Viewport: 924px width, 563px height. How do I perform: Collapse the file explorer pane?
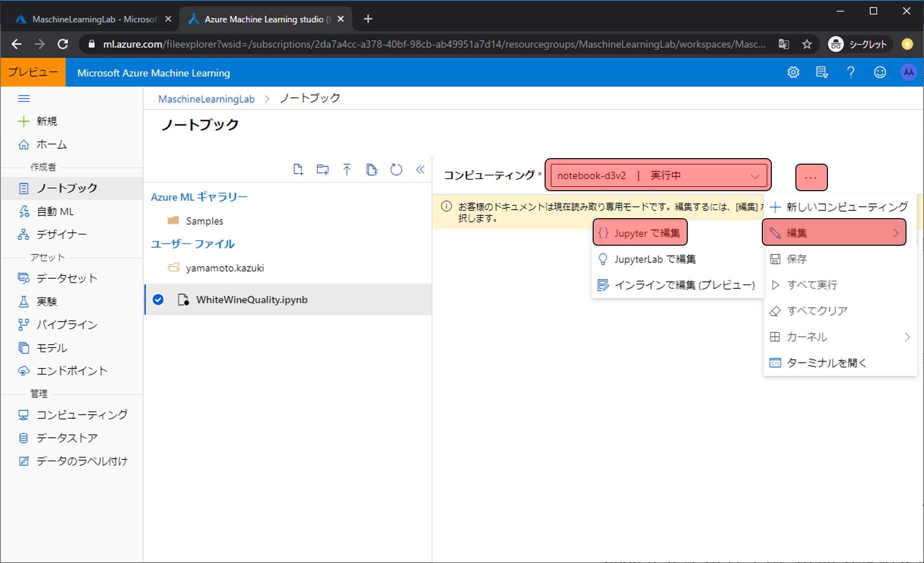pos(420,170)
